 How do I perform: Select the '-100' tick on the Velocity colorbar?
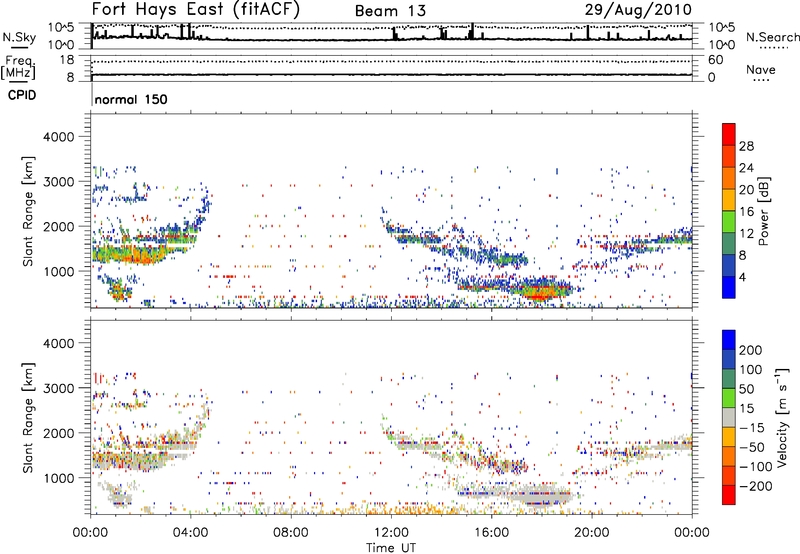756,467
